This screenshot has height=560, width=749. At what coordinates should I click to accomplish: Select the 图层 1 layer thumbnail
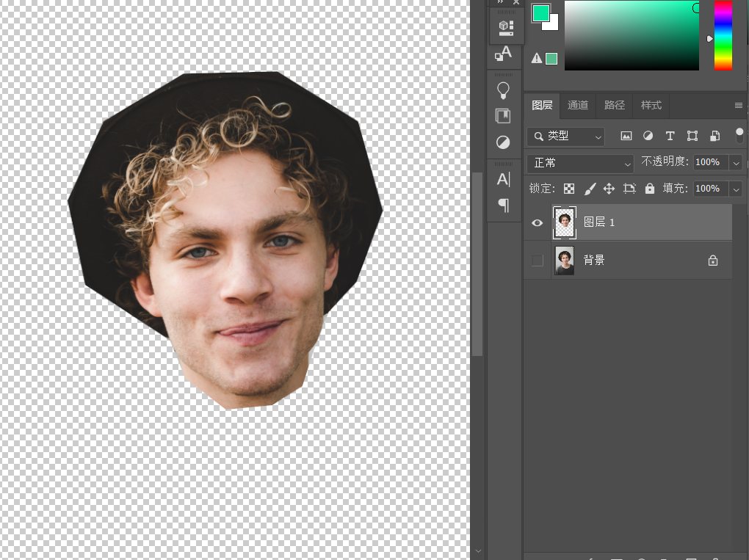565,222
